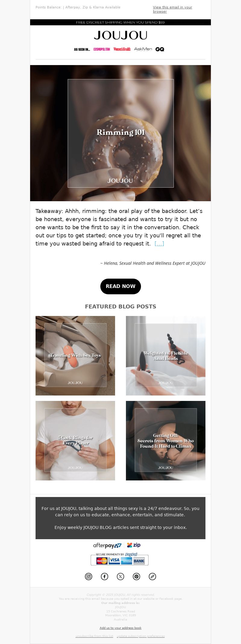Click the website link chain icon
The width and height of the screenshot is (241, 644).
pos(152,577)
